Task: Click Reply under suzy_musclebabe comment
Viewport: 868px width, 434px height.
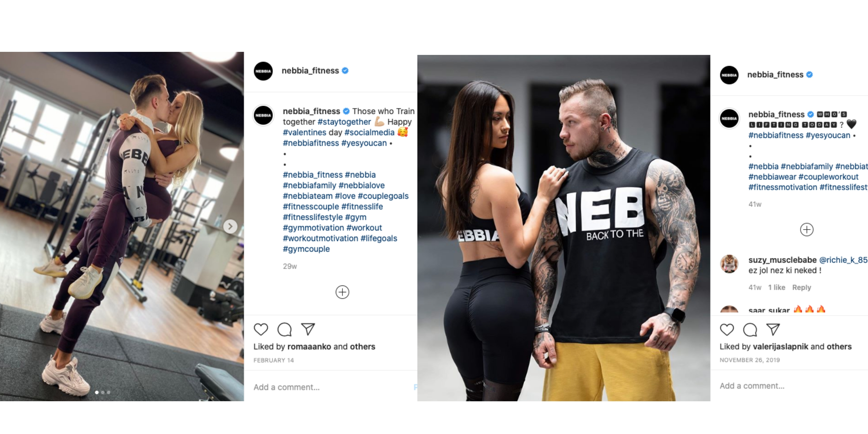Action: point(801,287)
